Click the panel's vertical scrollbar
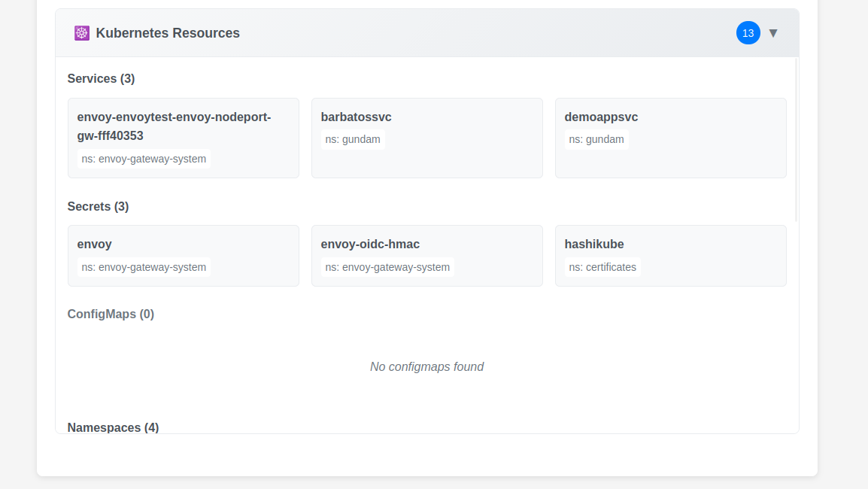Image resolution: width=868 pixels, height=489 pixels. [797, 140]
